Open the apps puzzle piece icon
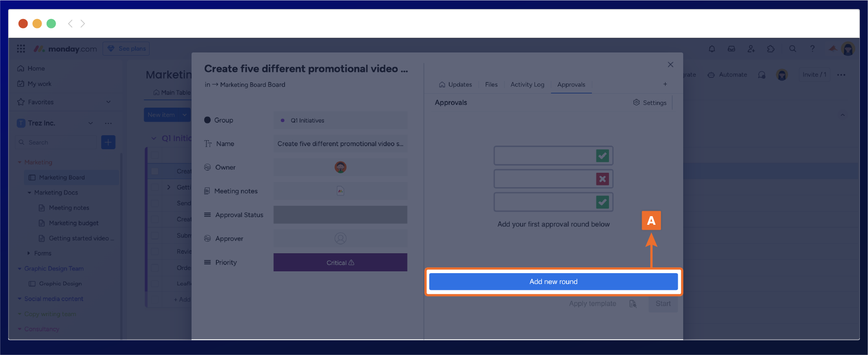 771,49
